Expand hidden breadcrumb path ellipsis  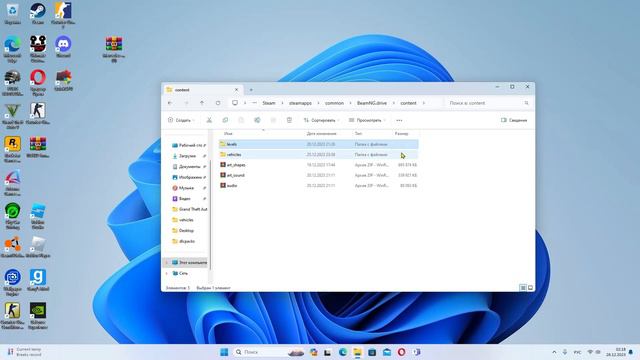coord(254,103)
